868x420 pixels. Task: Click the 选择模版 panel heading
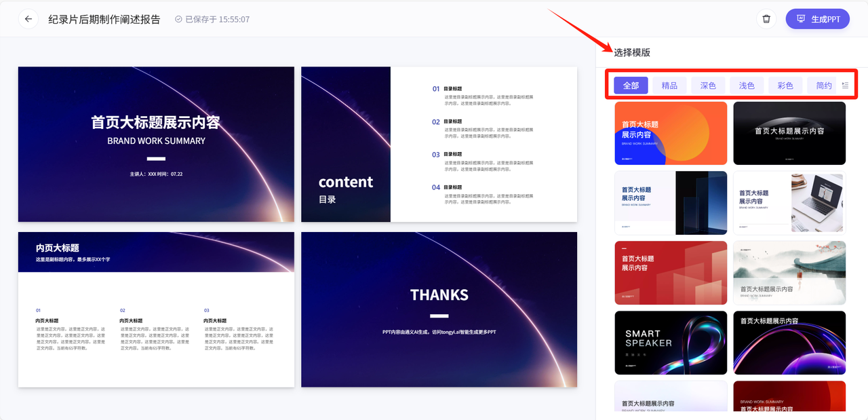(632, 52)
